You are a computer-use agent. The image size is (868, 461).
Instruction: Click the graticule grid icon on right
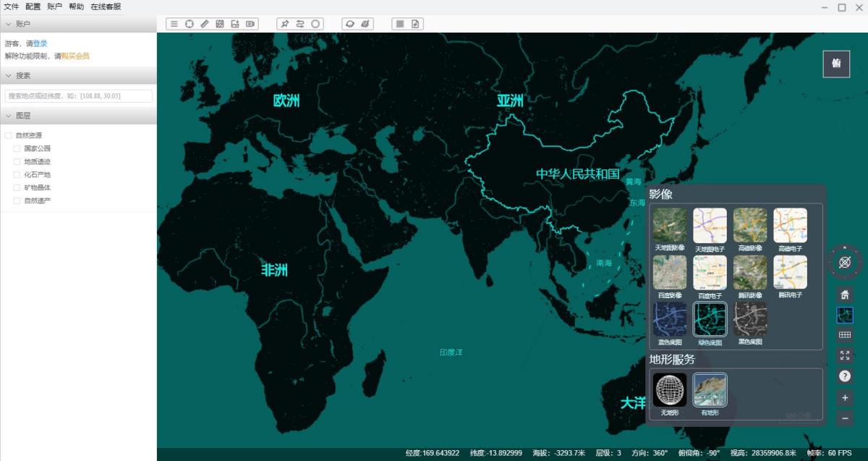coord(844,335)
